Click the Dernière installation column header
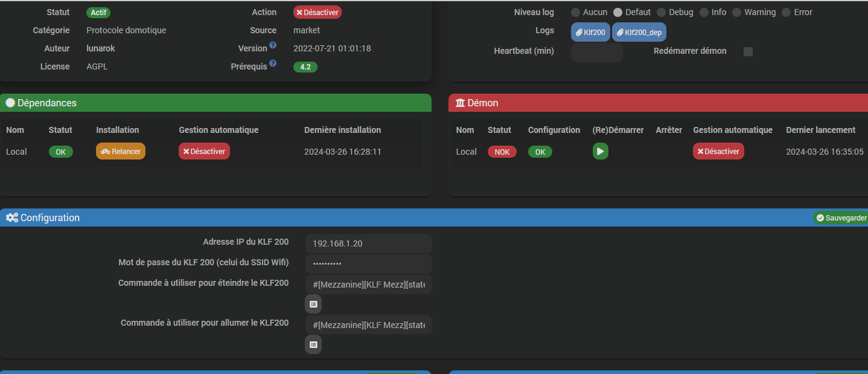 343,130
